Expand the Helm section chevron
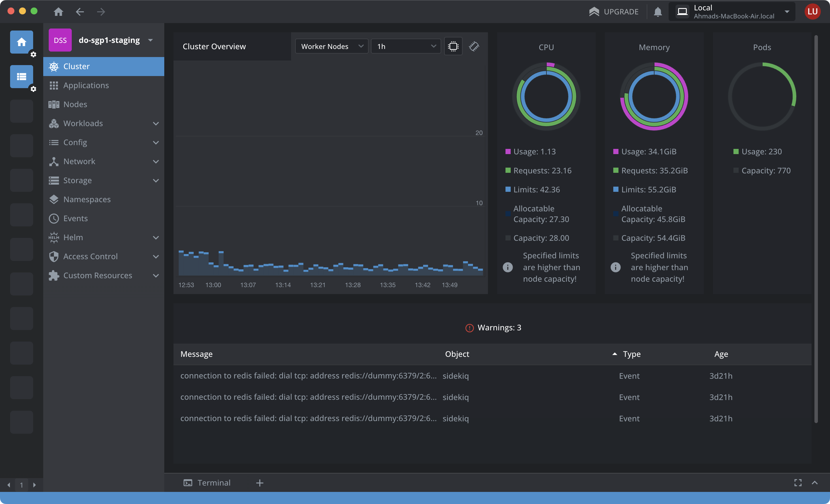 pyautogui.click(x=156, y=237)
